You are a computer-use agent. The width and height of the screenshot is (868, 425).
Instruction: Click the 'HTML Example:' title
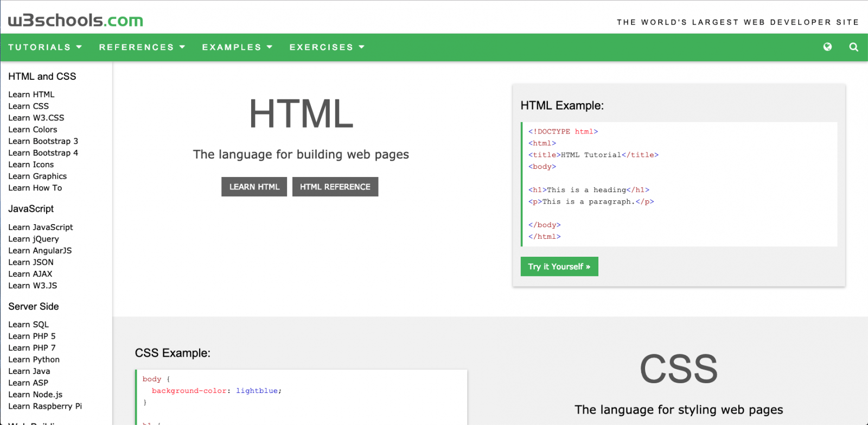pyautogui.click(x=562, y=105)
